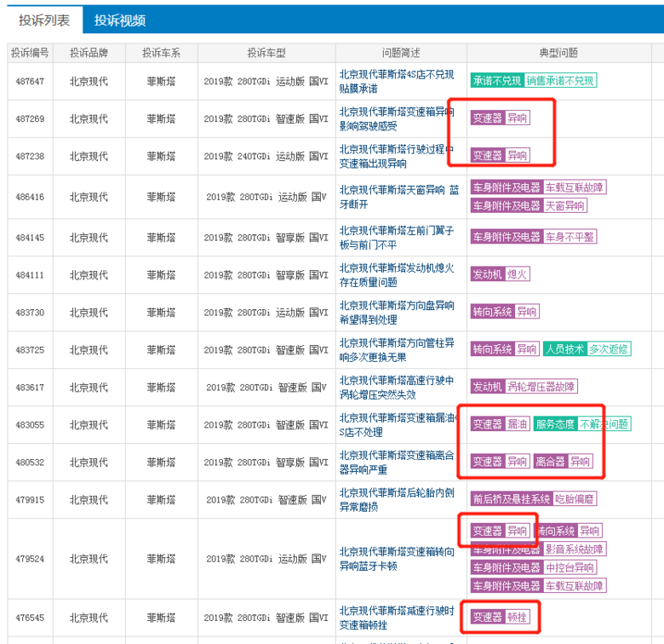The width and height of the screenshot is (664, 644).
Task: Click the 车身附件及电器 中控台异响 tag
Action: point(534,567)
